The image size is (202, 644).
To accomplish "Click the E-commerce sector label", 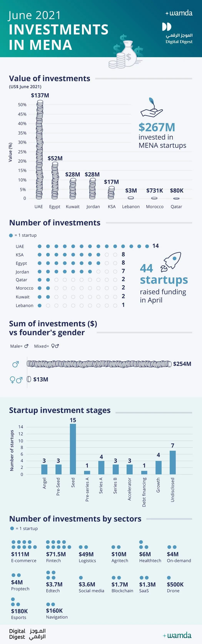I will (x=24, y=560).
